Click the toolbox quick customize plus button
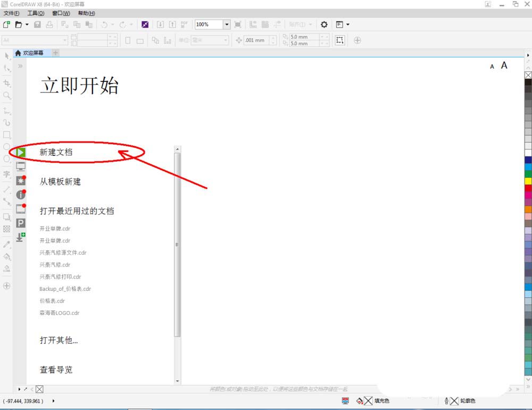 click(x=6, y=286)
